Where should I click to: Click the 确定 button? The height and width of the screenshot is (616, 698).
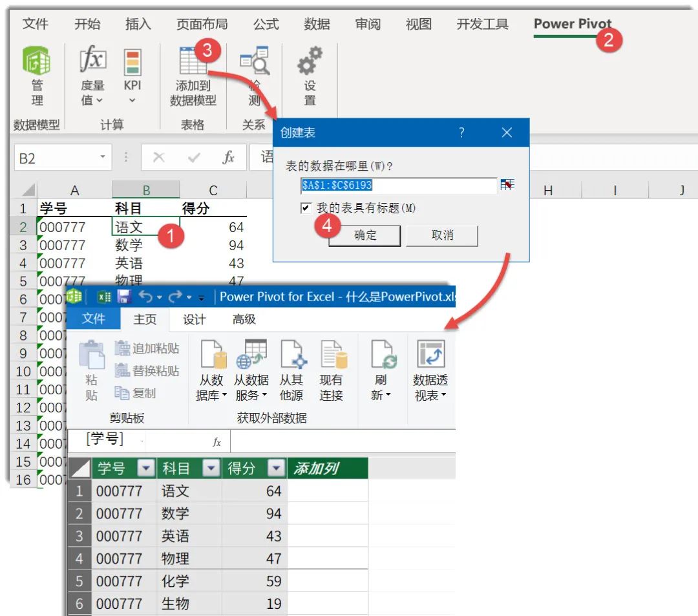click(365, 235)
